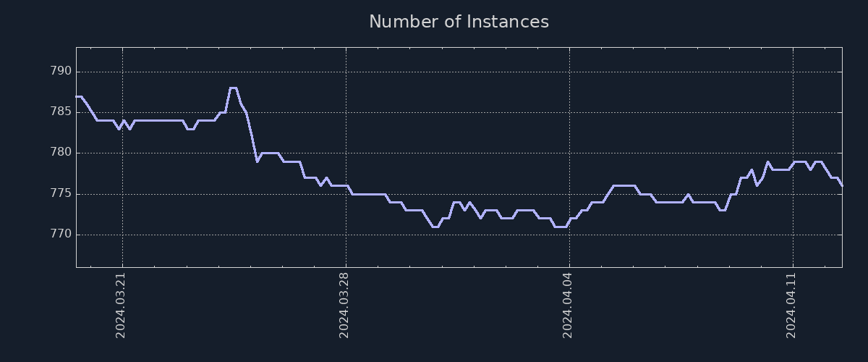Screen dimensions: 868x362
Task: Click the bottom of the sharp drop after the 788 peak
Action: click(257, 161)
